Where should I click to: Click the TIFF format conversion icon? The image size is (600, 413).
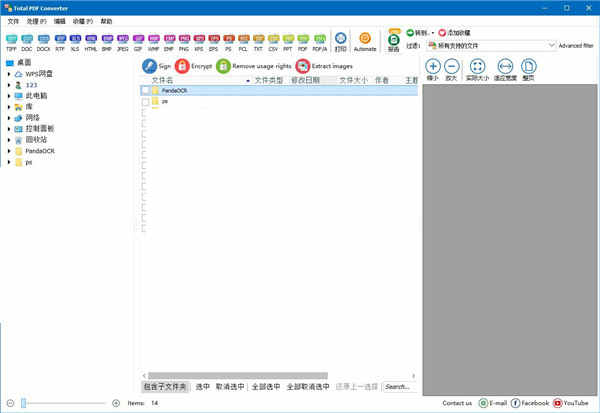point(11,40)
